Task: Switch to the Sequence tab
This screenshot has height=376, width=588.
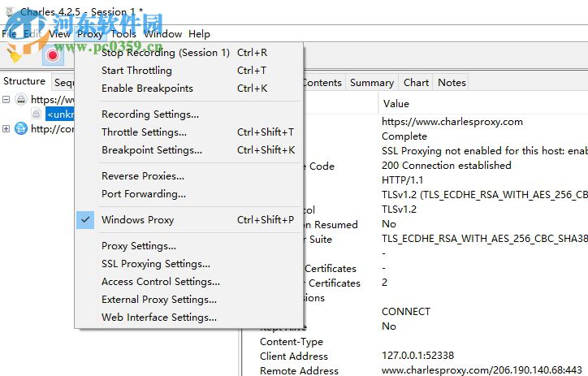Action: [63, 83]
